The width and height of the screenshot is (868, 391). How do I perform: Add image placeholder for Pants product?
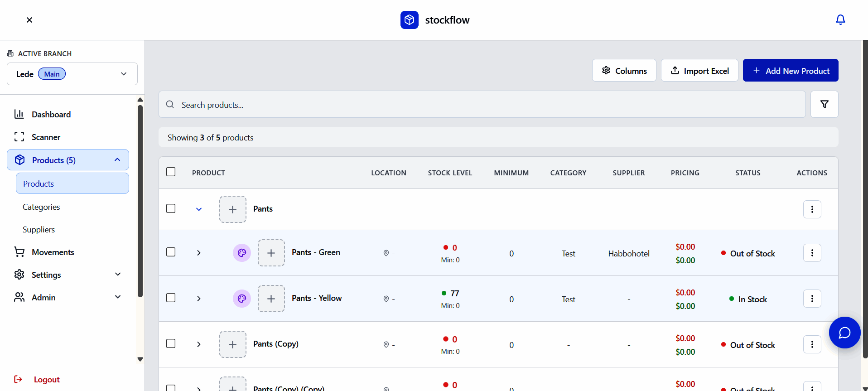pyautogui.click(x=233, y=209)
